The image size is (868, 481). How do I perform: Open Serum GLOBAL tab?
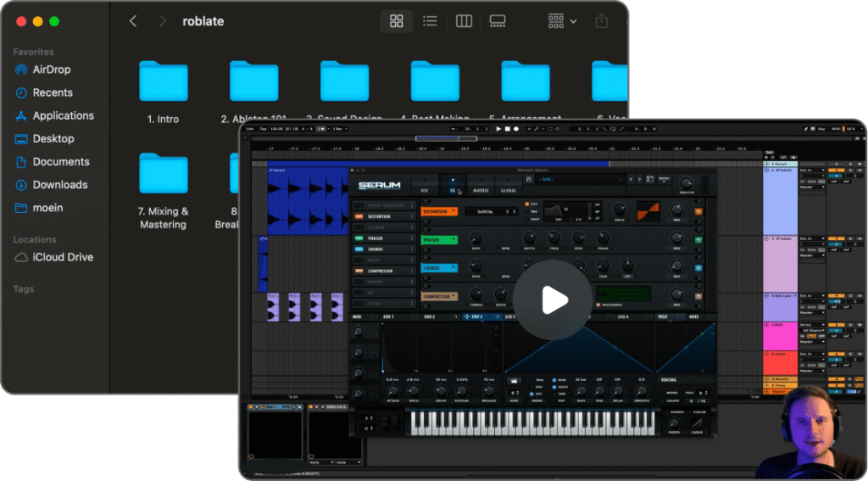pyautogui.click(x=509, y=185)
